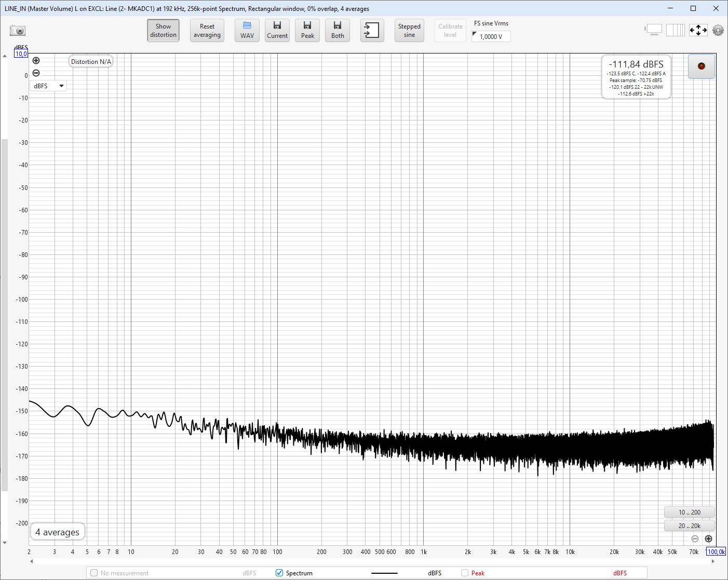Set range to 20 .. 20k
This screenshot has width=728, height=580.
pos(689,525)
